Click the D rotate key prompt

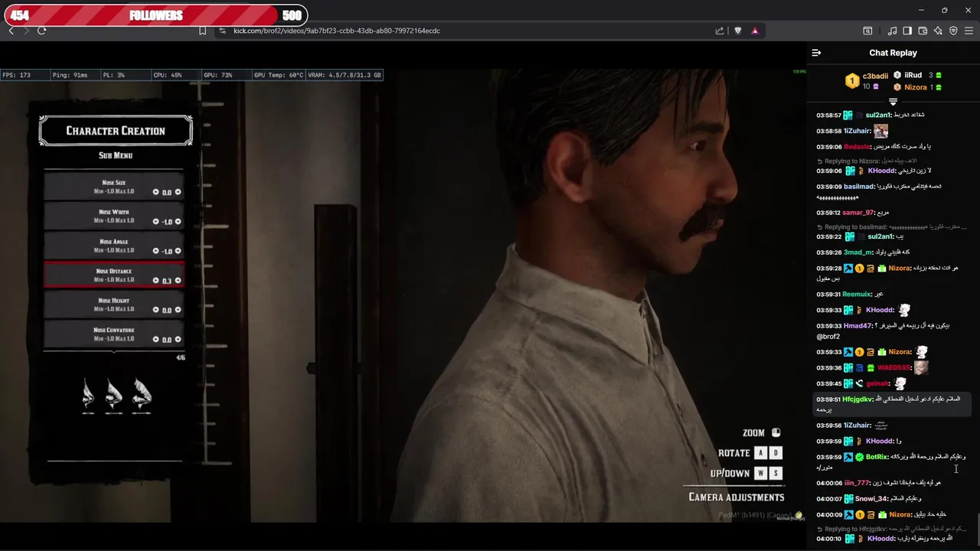pyautogui.click(x=776, y=453)
